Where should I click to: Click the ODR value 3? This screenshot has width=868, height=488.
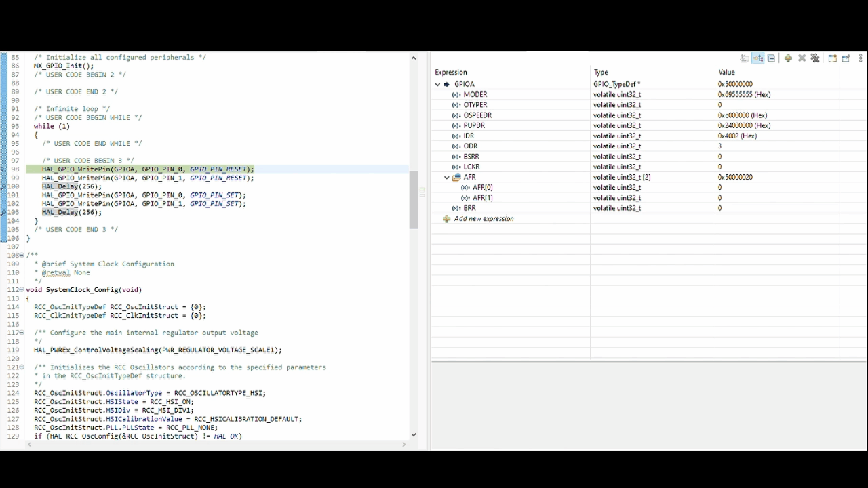720,146
